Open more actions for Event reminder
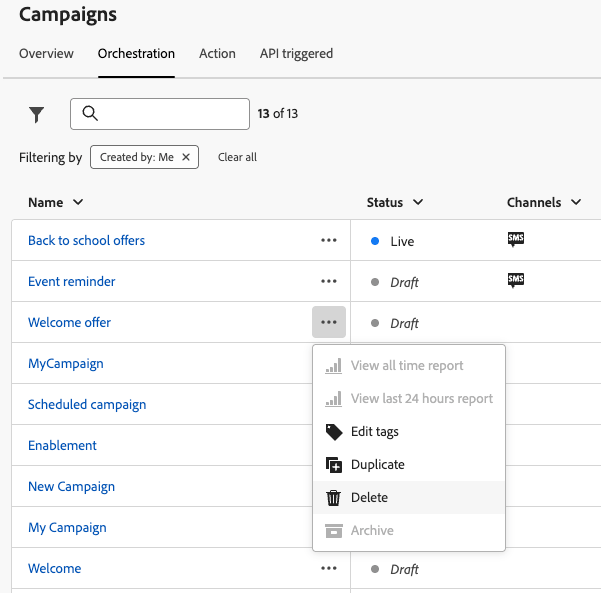 click(329, 281)
